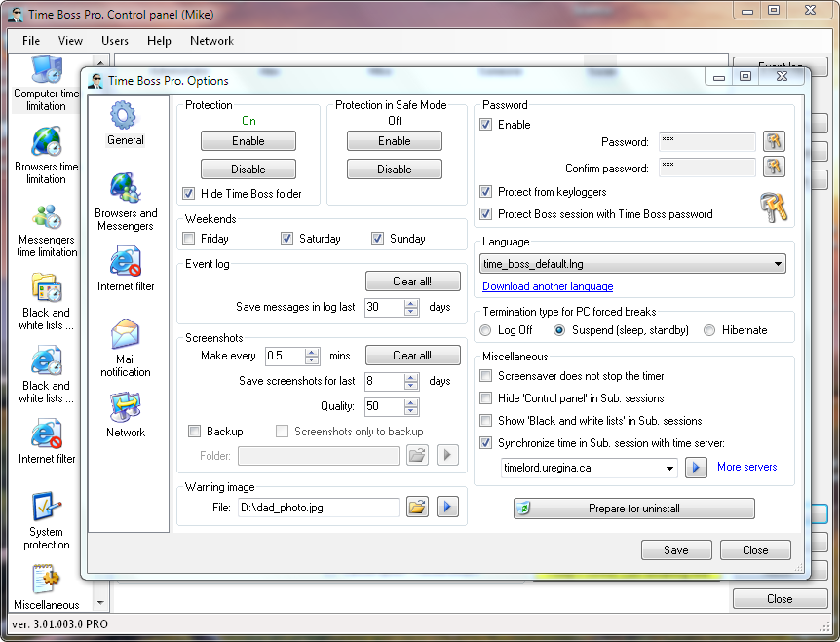This screenshot has height=642, width=840.
Task: Click the Password input field
Action: point(707,142)
